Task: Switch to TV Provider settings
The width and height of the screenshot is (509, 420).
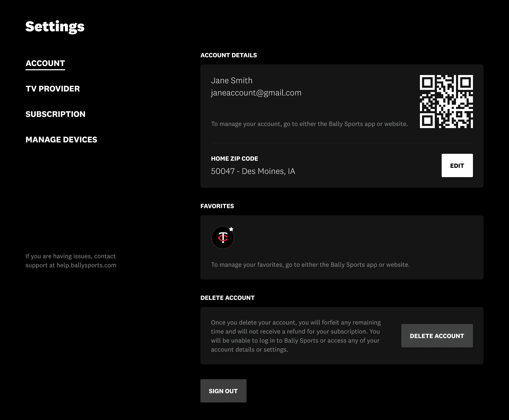Action: point(52,89)
